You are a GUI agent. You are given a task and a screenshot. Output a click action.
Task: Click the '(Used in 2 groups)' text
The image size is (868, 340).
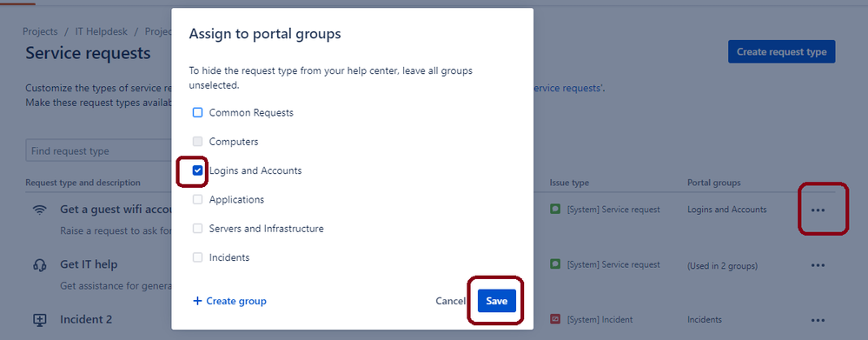click(x=722, y=266)
